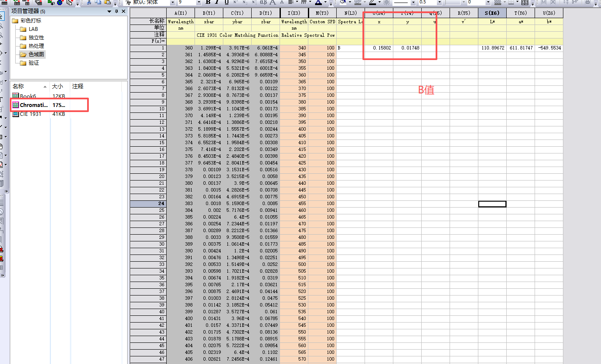Toggle underline text formatting
601x364 pixels.
click(x=227, y=2)
